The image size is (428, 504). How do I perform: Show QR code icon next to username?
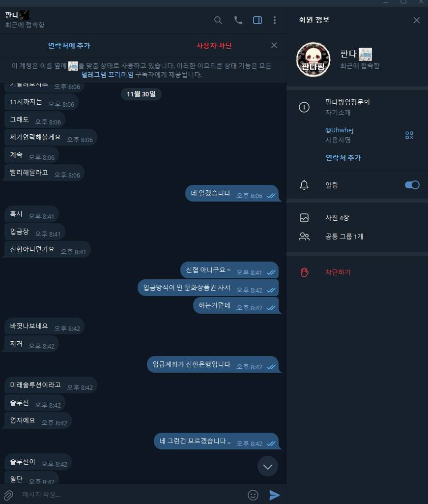[x=409, y=135]
